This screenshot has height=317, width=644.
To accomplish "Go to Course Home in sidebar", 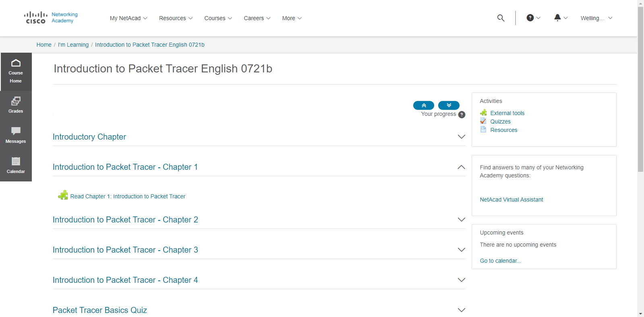I will coord(16,72).
